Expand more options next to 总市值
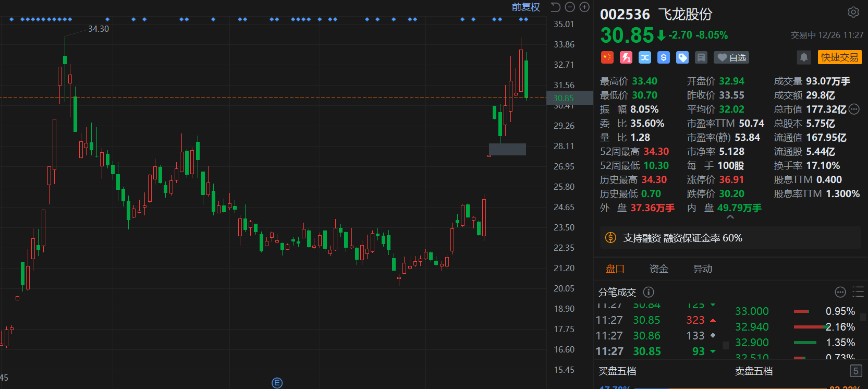Image resolution: width=868 pixels, height=389 pixels. (x=854, y=110)
